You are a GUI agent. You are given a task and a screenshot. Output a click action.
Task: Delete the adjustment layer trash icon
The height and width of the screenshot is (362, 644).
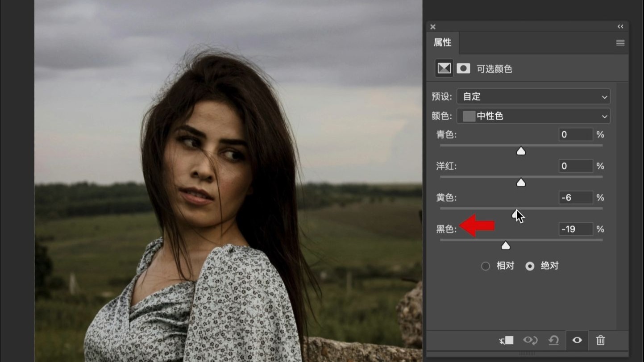tap(601, 340)
